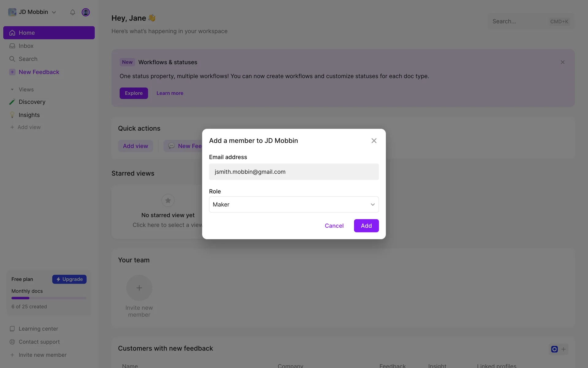
Task: Close the Add a member dialog
Action: pos(374,141)
